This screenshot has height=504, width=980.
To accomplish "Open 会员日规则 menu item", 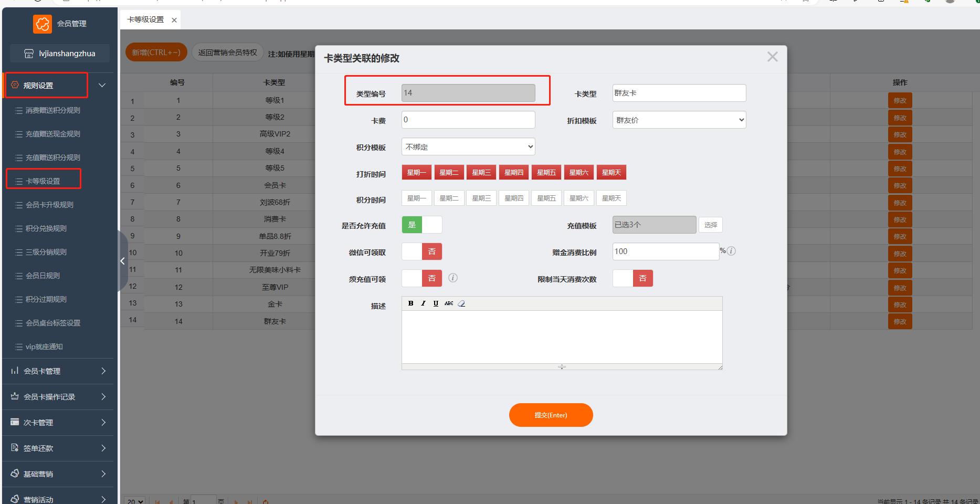I will point(43,276).
